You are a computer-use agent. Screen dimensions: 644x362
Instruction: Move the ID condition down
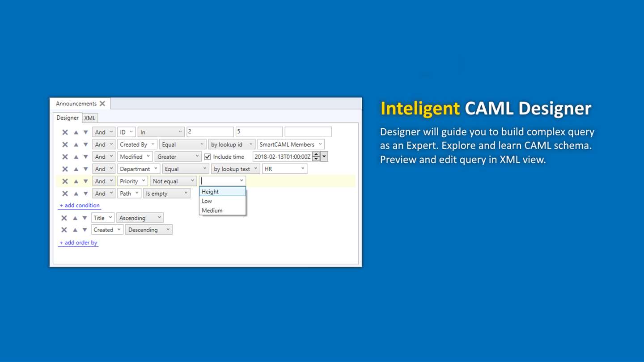(86, 132)
